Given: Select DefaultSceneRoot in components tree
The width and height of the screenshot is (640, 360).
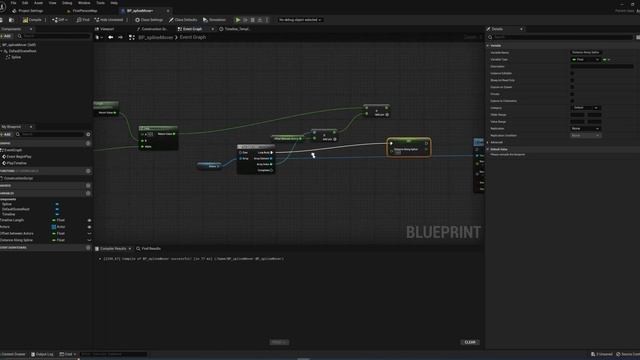Looking at the screenshot, I should coord(22,51).
